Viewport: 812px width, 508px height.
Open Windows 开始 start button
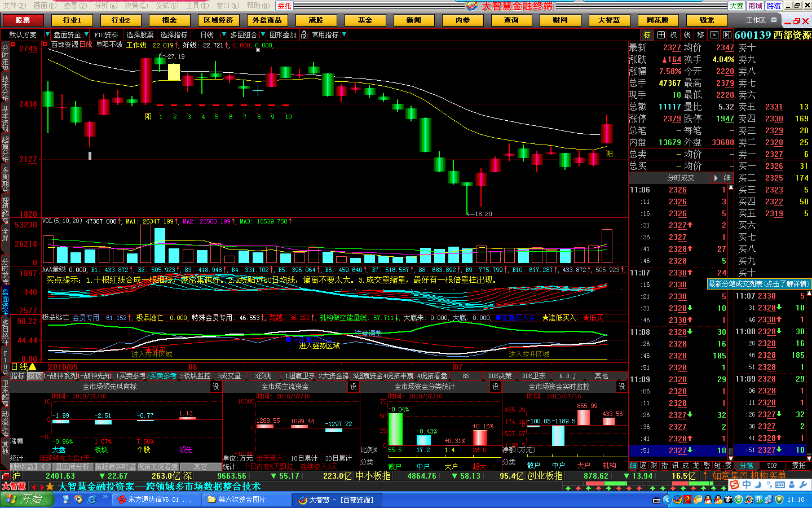(x=27, y=500)
